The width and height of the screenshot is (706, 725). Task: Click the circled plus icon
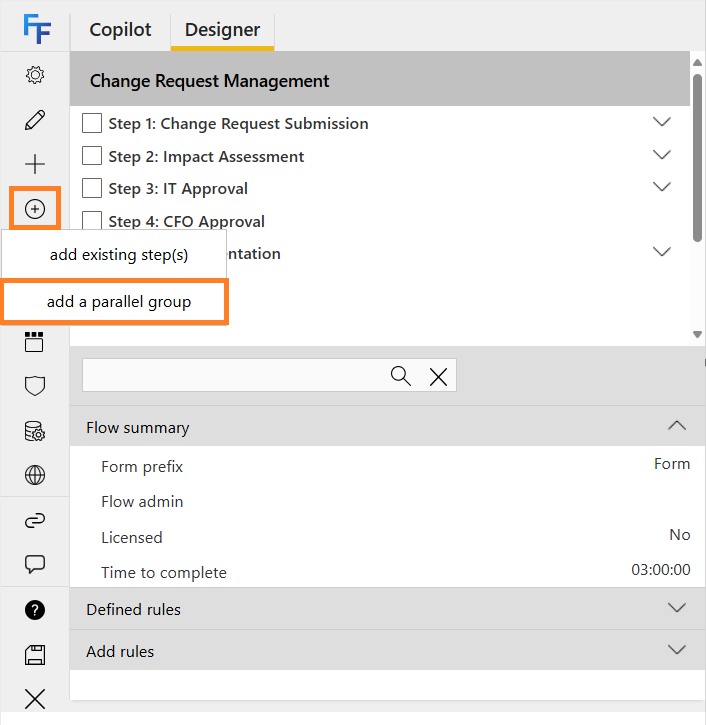click(35, 209)
